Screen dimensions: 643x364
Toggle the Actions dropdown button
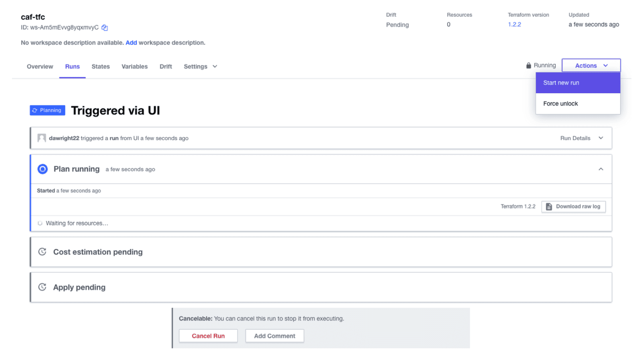coord(591,66)
